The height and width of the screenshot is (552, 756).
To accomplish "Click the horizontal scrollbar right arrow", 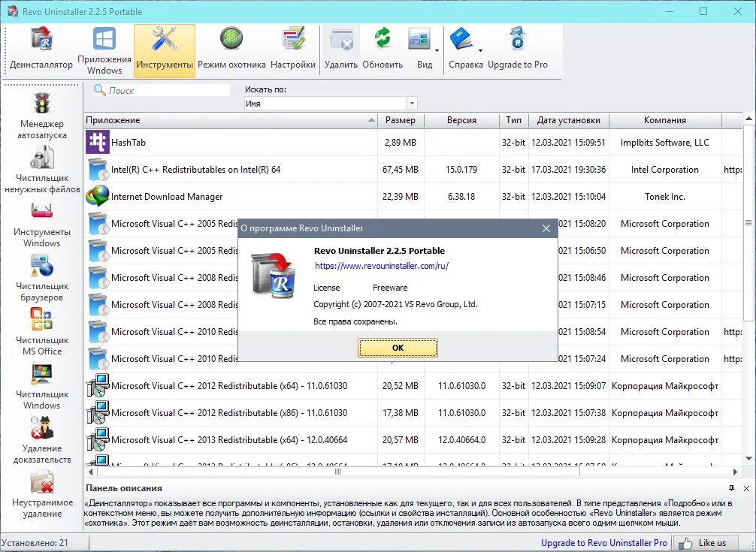I will [x=735, y=472].
